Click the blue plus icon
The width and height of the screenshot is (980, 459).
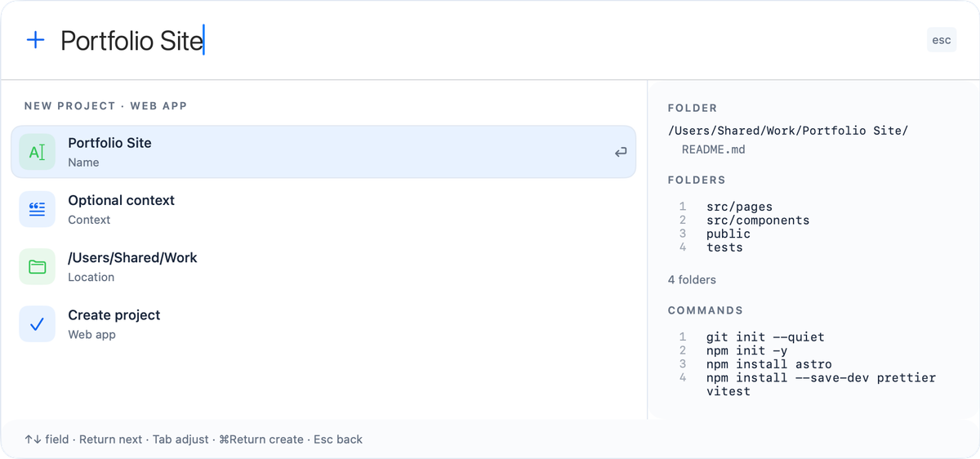(36, 40)
